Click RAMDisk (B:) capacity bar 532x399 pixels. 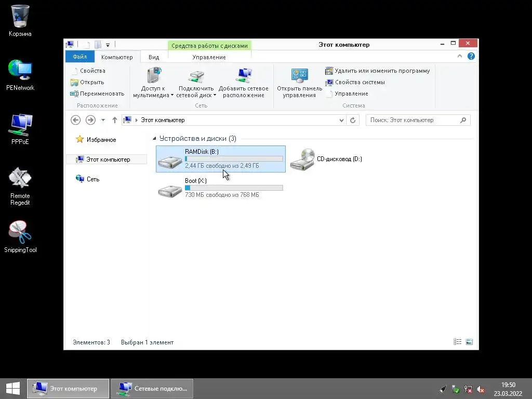click(x=234, y=159)
